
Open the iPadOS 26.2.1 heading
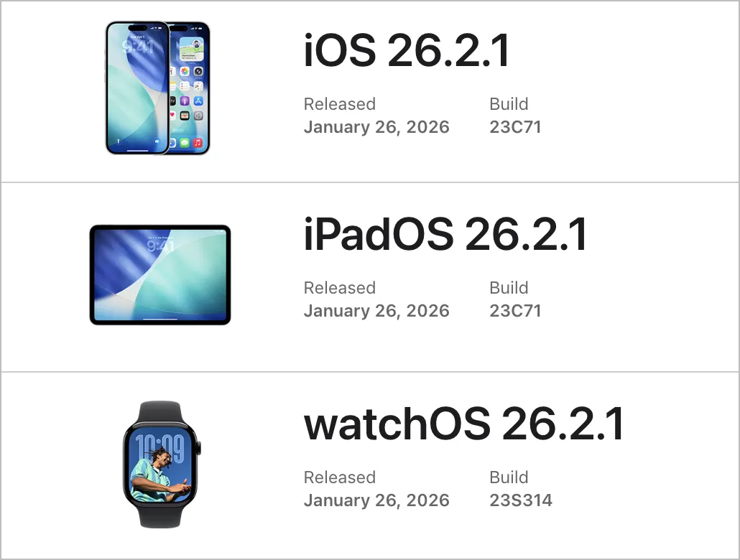(x=445, y=235)
